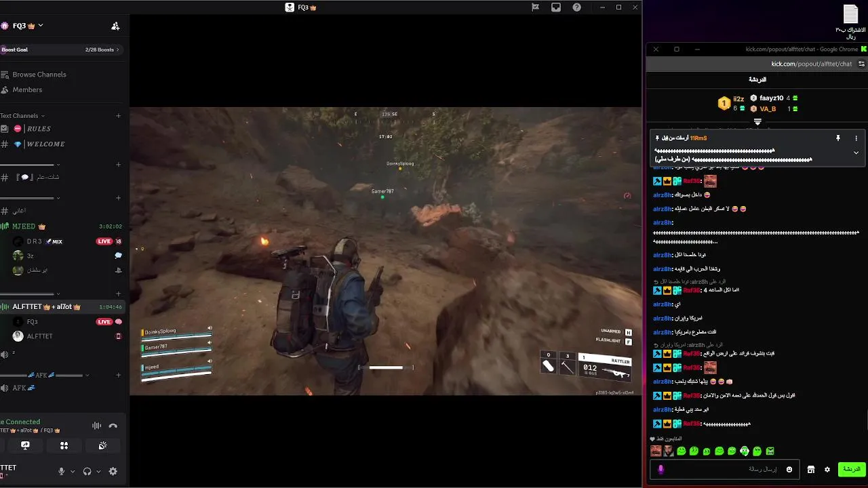The height and width of the screenshot is (488, 868).
Task: Open the headphone output options arrow
Action: click(x=98, y=472)
